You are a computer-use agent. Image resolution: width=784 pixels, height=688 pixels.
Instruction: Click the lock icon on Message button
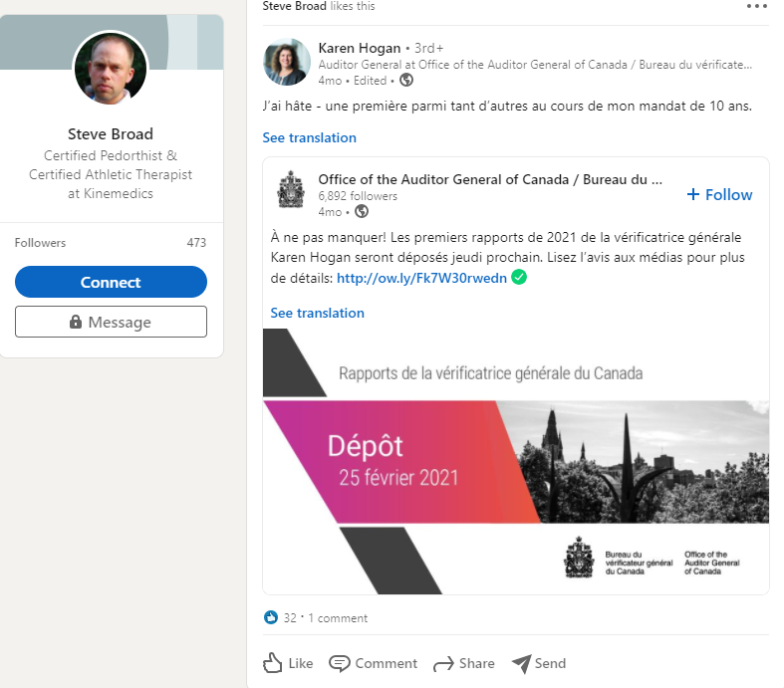[x=76, y=322]
